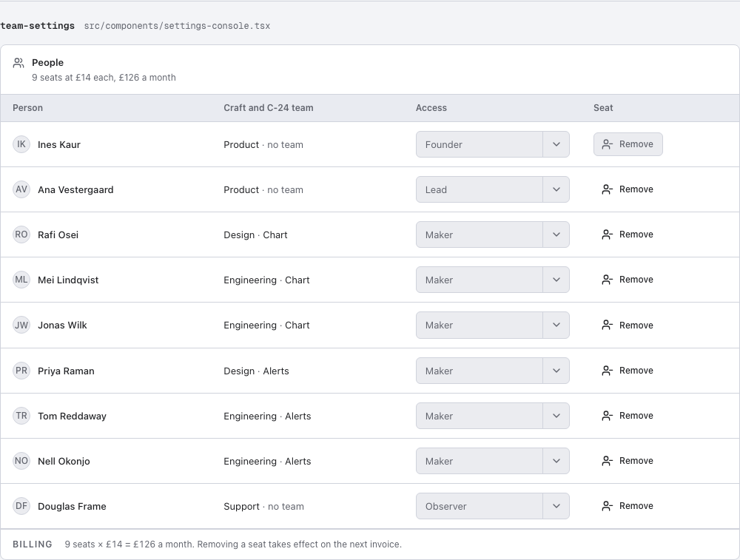
Task: Open Nell Okonjo's access dropdown
Action: click(493, 461)
